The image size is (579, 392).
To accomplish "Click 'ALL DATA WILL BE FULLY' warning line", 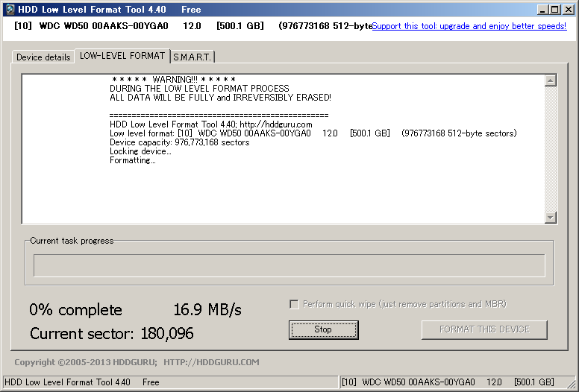I will pos(220,98).
